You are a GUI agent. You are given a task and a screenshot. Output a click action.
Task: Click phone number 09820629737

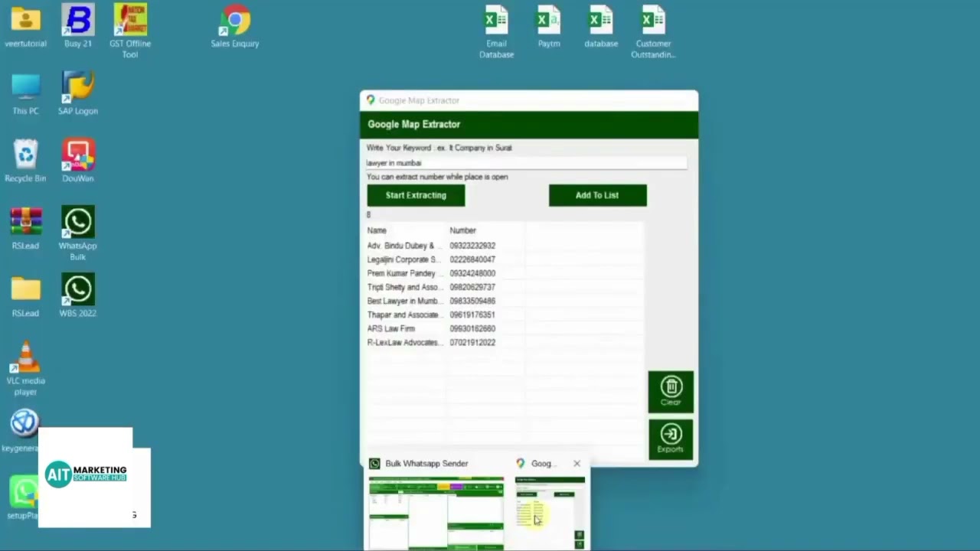472,287
